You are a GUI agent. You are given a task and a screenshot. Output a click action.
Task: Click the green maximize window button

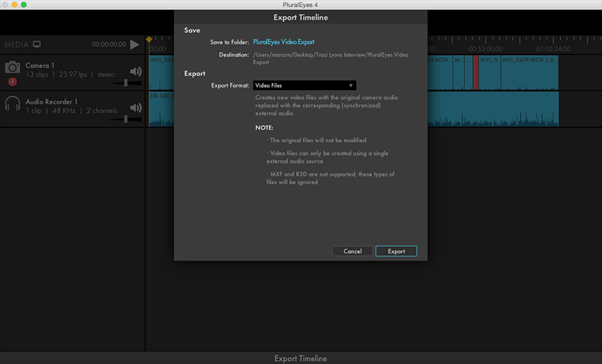[24, 4]
